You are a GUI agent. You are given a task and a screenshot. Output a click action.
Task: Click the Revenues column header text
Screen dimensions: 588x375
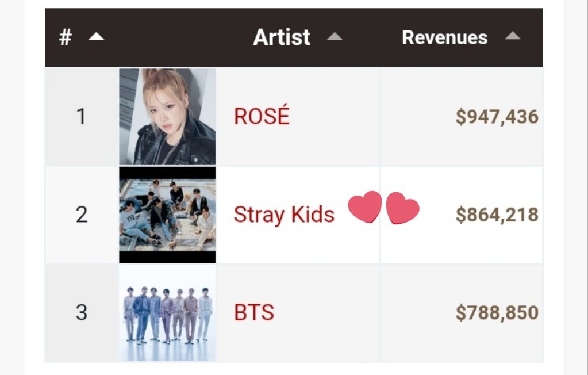(444, 38)
